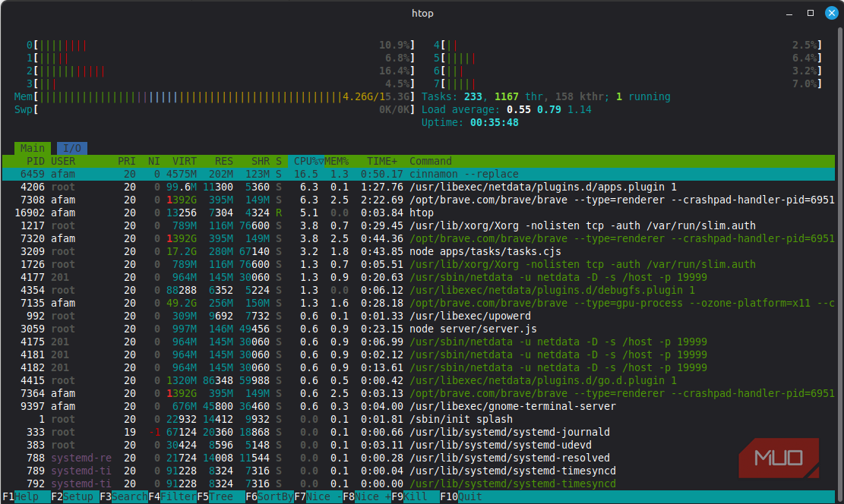This screenshot has height=504, width=844.
Task: Click the CPU 2 usage meter
Action: (221, 71)
